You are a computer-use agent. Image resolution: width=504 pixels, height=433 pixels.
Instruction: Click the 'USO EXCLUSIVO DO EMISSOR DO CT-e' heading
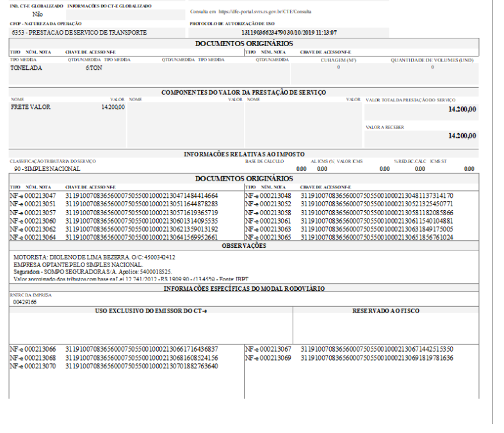(151, 311)
